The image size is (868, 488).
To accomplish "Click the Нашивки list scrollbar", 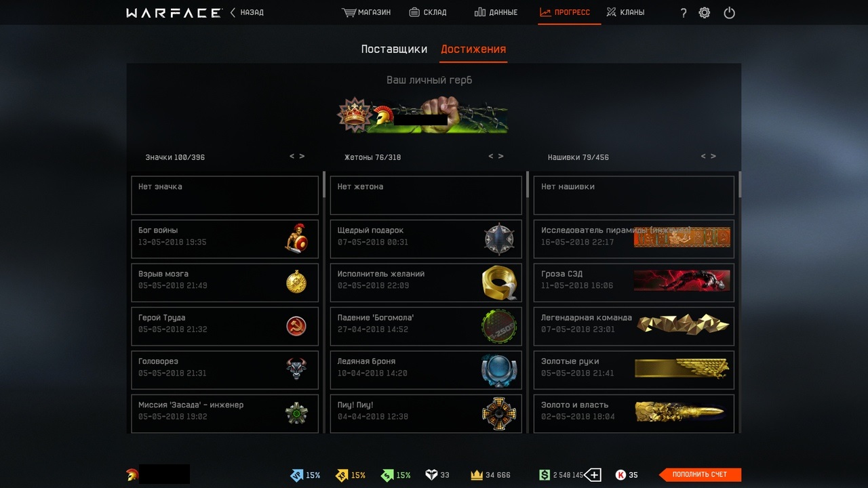I will (739, 184).
